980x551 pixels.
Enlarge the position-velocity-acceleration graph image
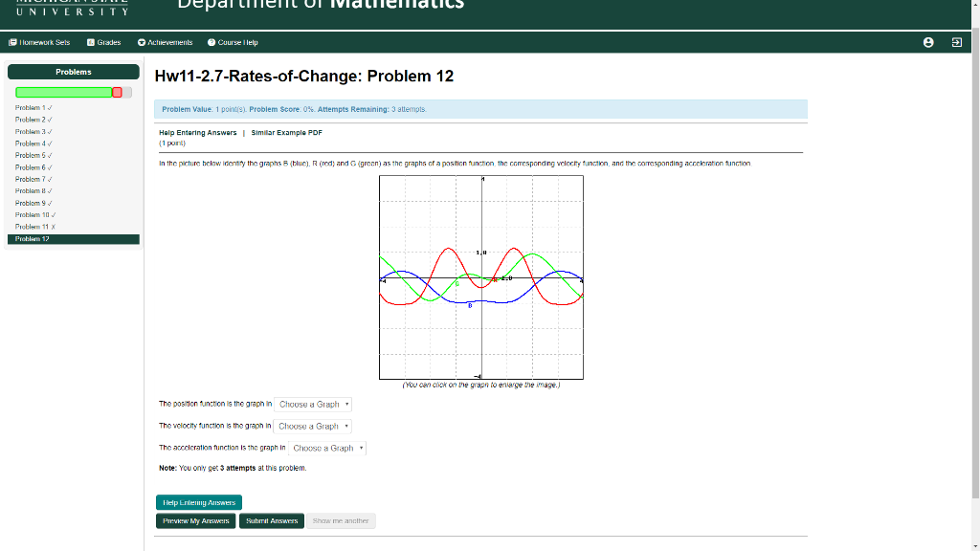coord(481,277)
